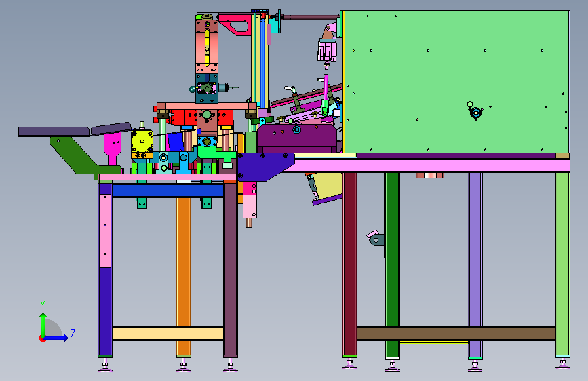Select the yellow motor block

coord(142,142)
